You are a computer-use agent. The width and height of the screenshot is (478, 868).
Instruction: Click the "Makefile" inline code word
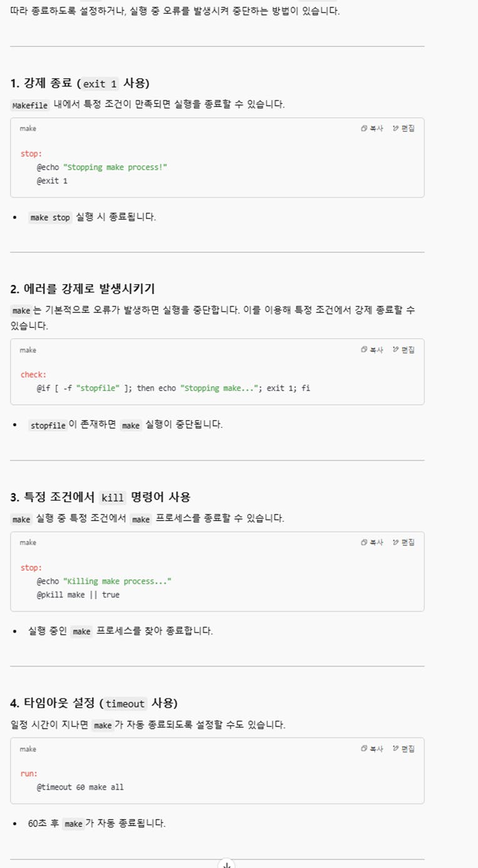coord(30,105)
